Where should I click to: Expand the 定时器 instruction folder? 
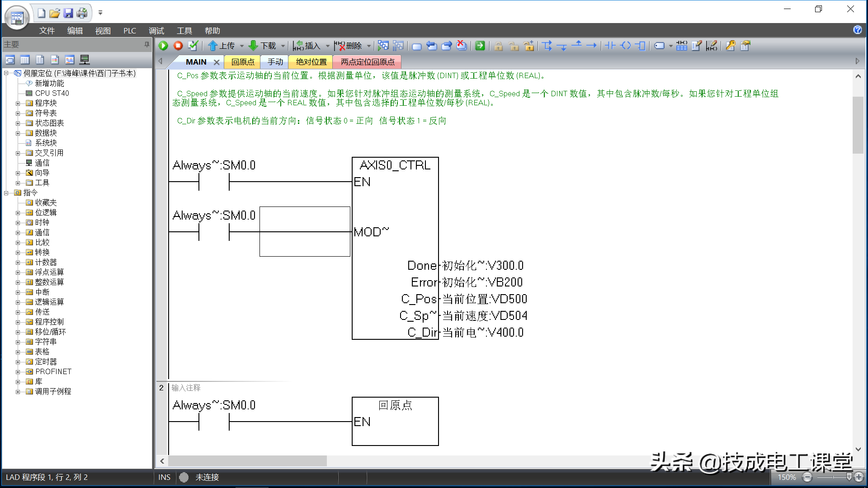(18, 362)
